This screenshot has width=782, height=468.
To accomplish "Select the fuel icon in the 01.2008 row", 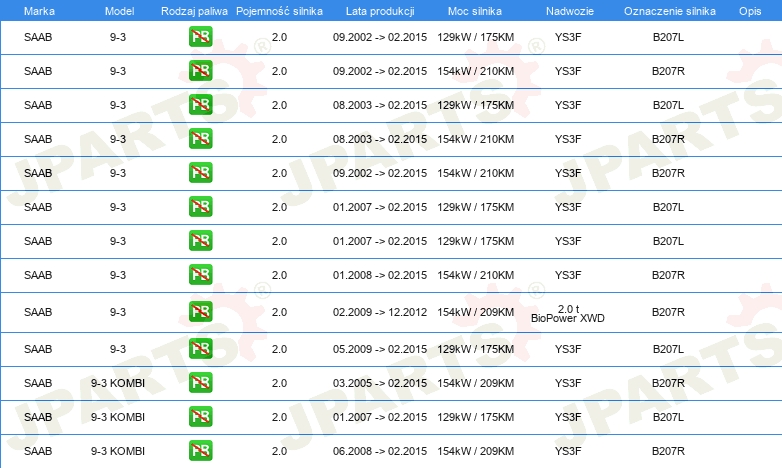I will [x=200, y=274].
